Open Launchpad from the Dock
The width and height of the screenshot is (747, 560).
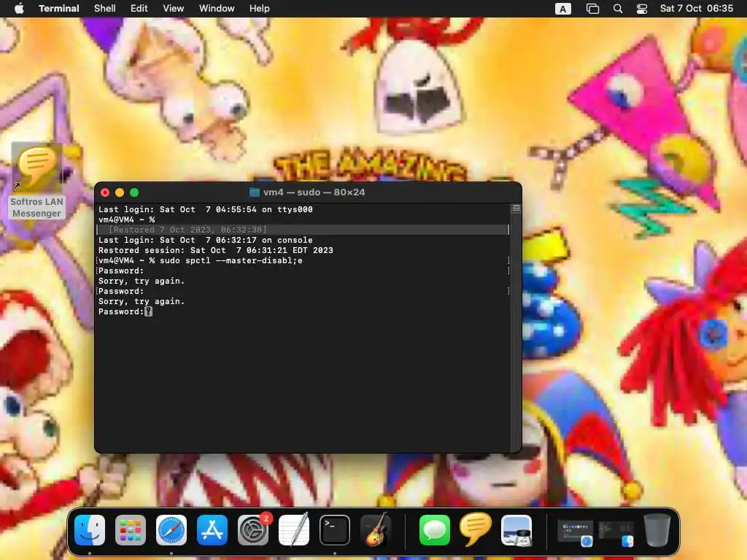tap(131, 530)
